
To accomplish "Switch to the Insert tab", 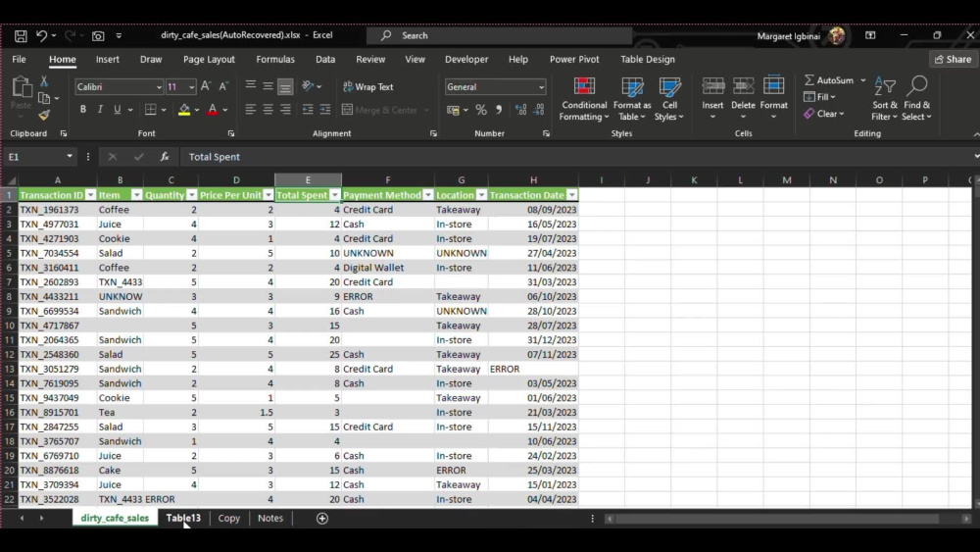I will coord(108,60).
